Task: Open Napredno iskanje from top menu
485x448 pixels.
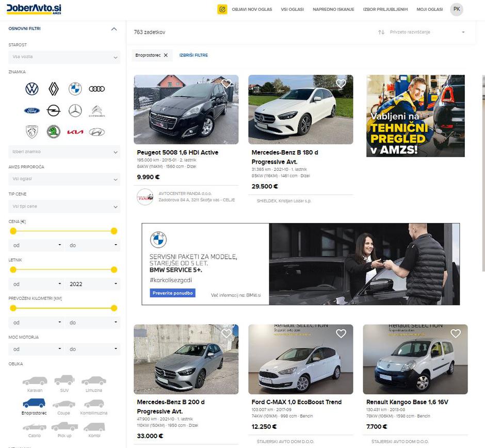Action: 333,9
